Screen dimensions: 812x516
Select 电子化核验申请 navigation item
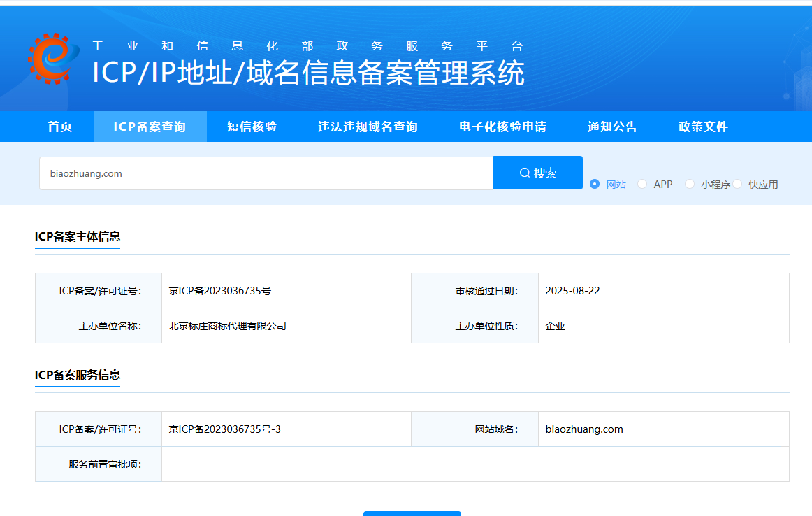[x=502, y=127]
